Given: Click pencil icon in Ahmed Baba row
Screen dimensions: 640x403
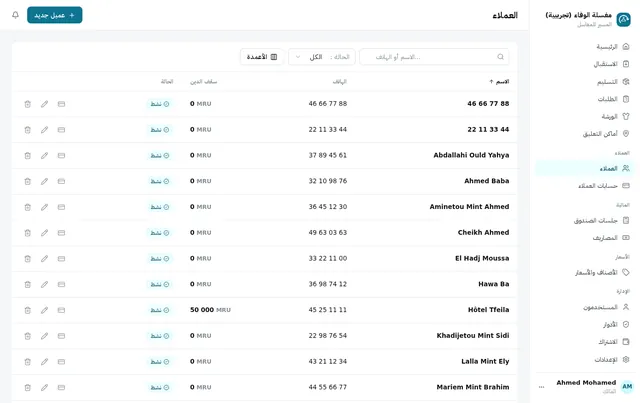Looking at the screenshot, I should [x=44, y=181].
